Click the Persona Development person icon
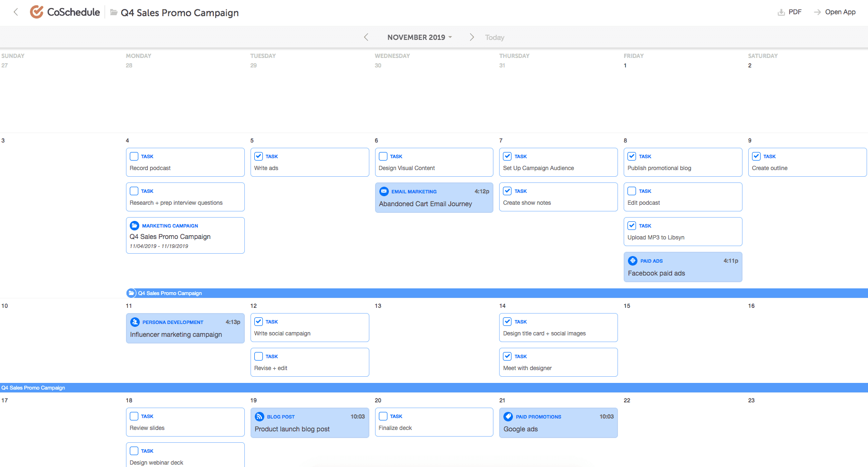Image resolution: width=868 pixels, height=467 pixels. click(135, 322)
